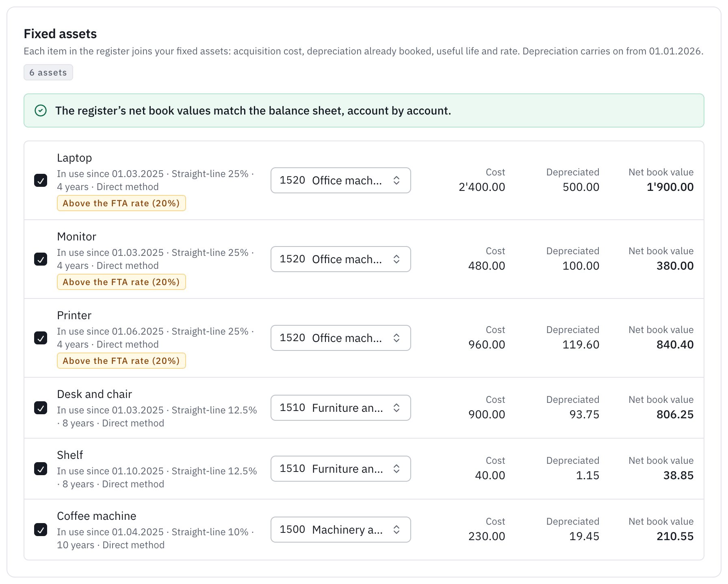
Task: Click Printer depreciated value 119.60
Action: [581, 344]
